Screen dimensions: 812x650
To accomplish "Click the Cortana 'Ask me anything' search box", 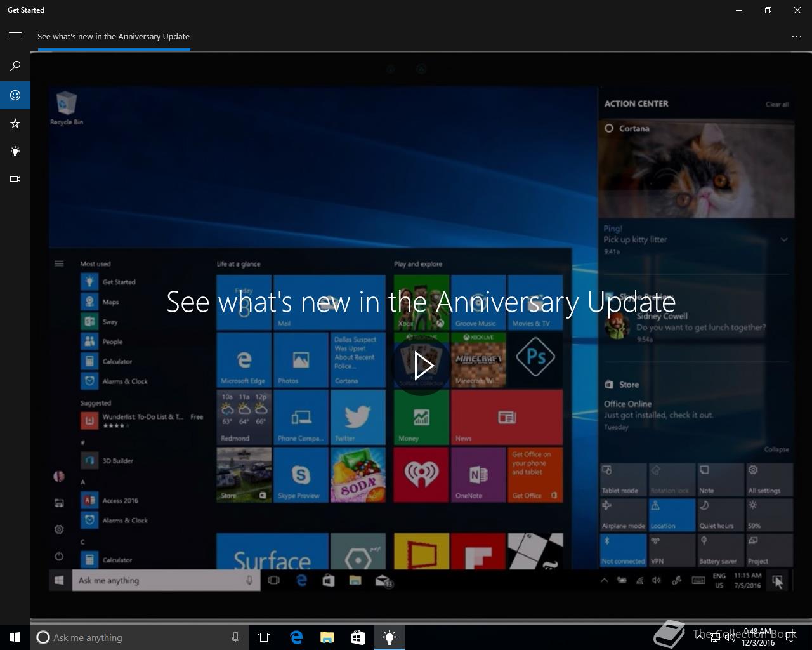I will 139,637.
